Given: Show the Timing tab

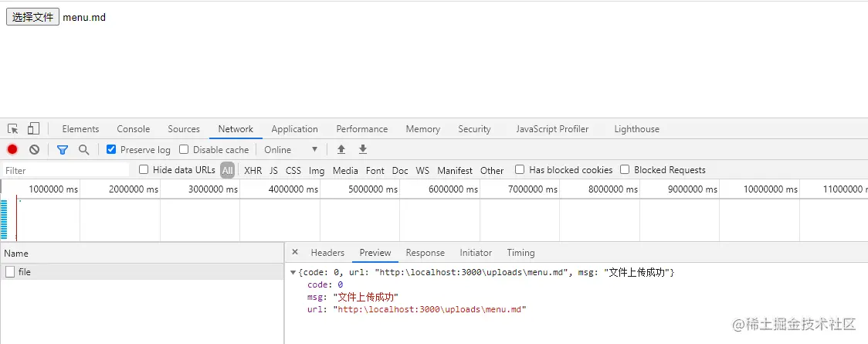Looking at the screenshot, I should (521, 253).
